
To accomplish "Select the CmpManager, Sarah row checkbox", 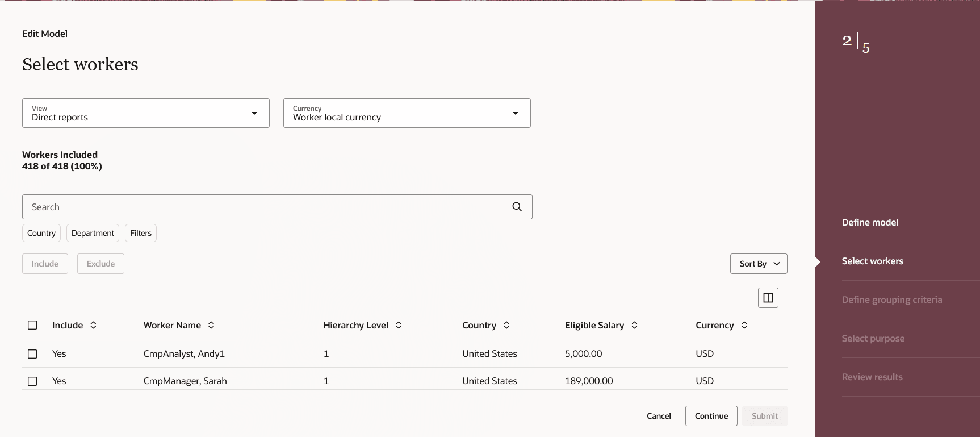I will pyautogui.click(x=32, y=381).
